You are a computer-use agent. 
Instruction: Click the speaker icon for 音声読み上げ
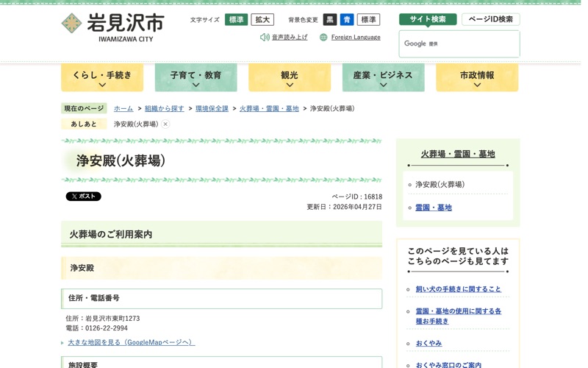(265, 38)
